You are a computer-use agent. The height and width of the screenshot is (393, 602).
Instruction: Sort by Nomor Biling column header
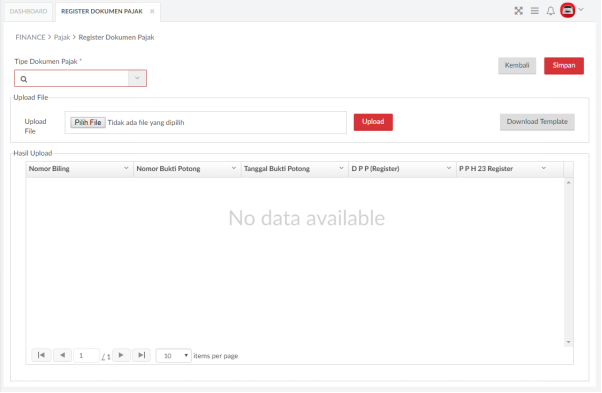[49, 169]
